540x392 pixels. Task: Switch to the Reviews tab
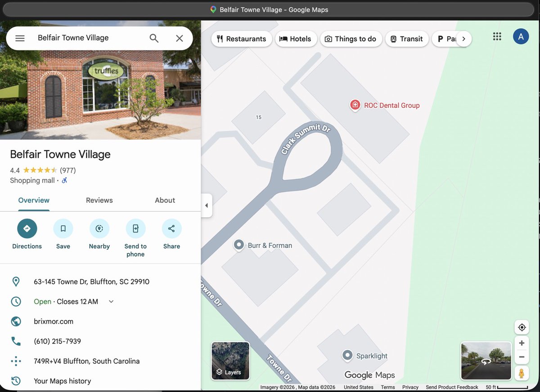(x=99, y=200)
